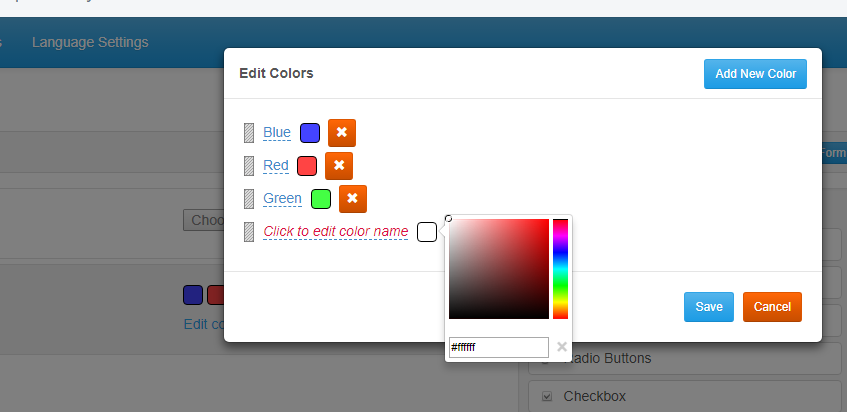Grab the Green row drag handle

(x=249, y=199)
